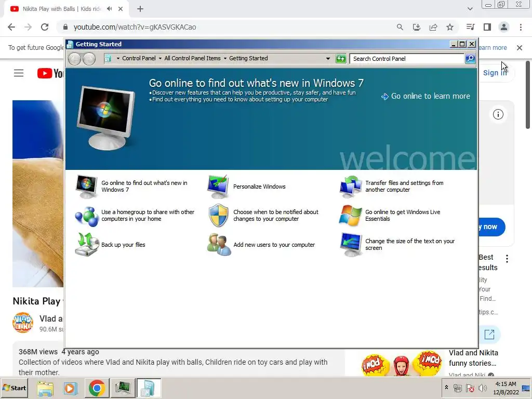This screenshot has height=399, width=532.
Task: Click the security shield notification icon
Action: (218, 216)
